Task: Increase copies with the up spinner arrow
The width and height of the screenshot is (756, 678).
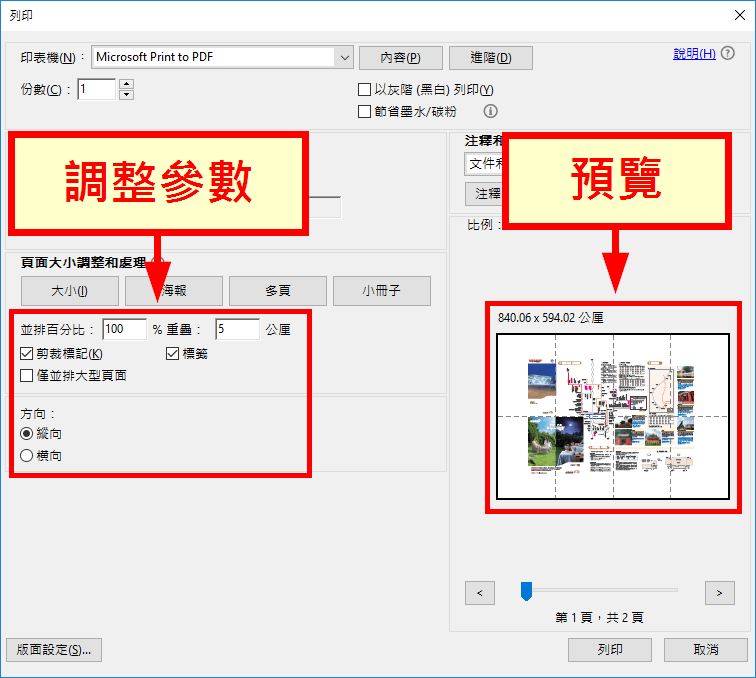Action: tap(126, 84)
